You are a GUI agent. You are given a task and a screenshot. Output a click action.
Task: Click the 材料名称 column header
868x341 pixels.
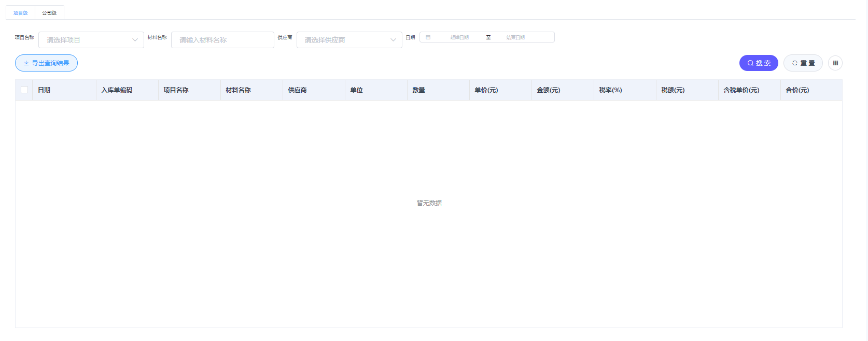click(x=252, y=90)
